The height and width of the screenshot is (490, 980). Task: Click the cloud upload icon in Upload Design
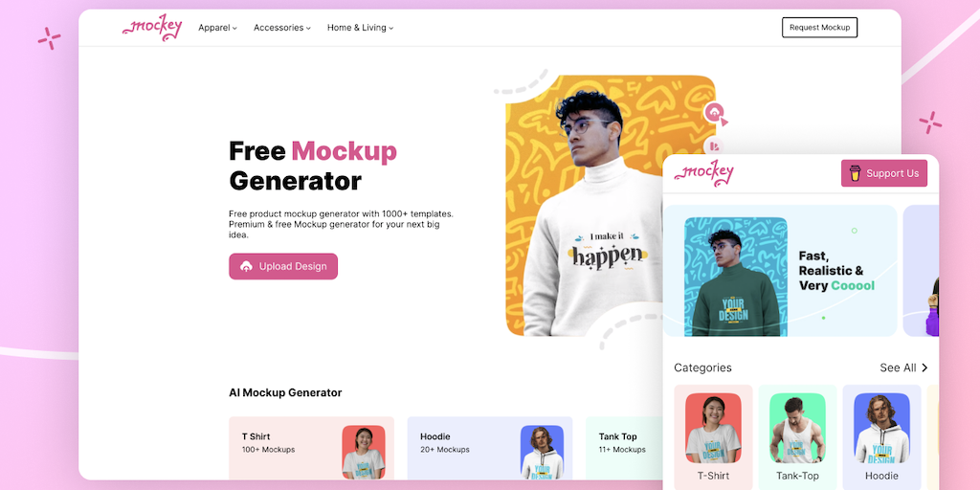click(246, 266)
